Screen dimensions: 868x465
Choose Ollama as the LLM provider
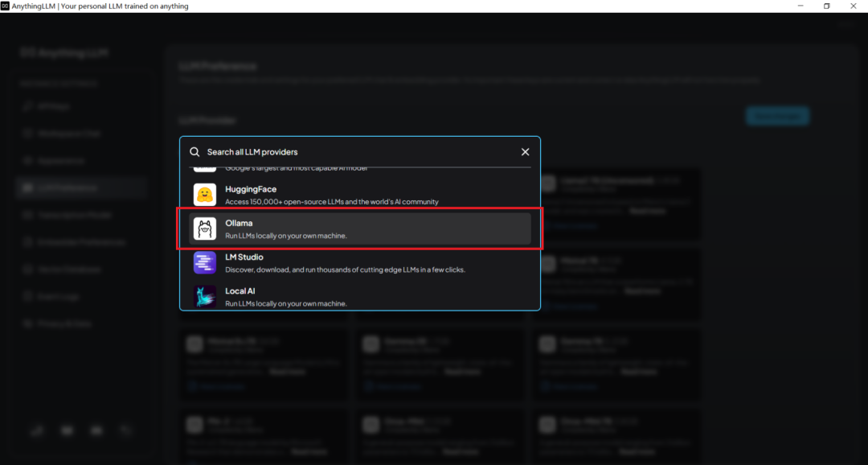(x=360, y=229)
